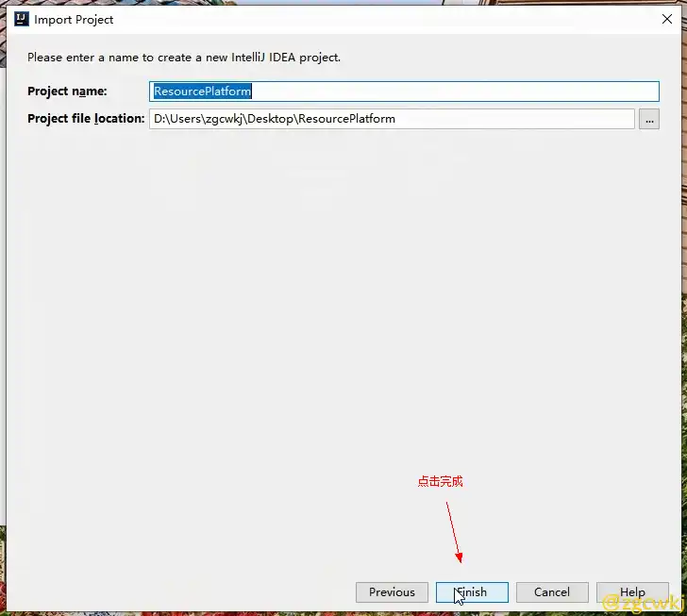Cancel the Import Project dialog
Screen dimensions: 687x616
click(552, 592)
